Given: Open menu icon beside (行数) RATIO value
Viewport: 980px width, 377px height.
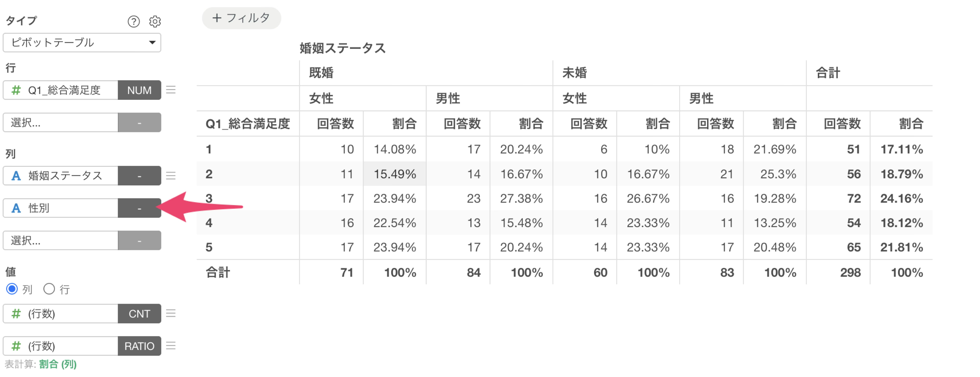Looking at the screenshot, I should [171, 346].
